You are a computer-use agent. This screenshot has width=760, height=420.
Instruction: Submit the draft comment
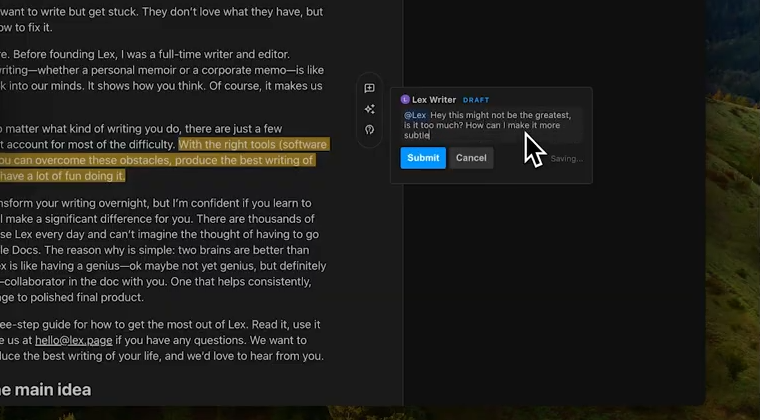423,158
